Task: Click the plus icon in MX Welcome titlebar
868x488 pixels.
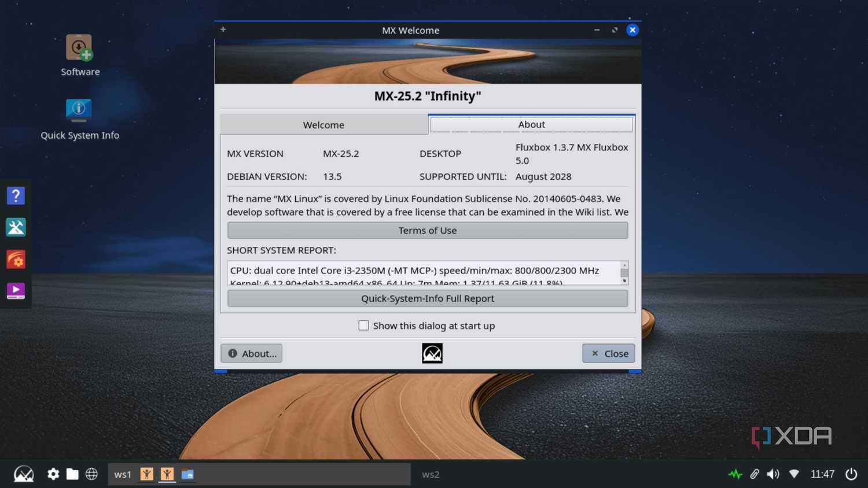Action: coord(223,29)
